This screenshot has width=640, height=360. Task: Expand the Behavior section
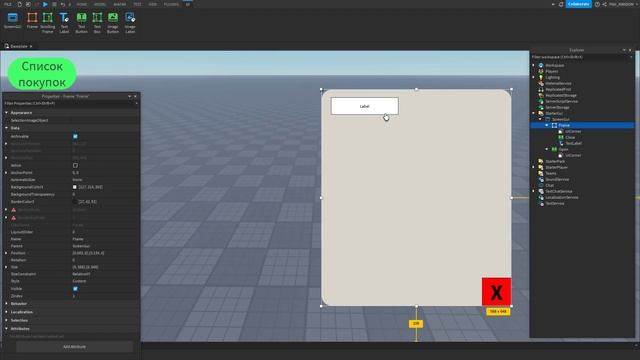coord(6,304)
